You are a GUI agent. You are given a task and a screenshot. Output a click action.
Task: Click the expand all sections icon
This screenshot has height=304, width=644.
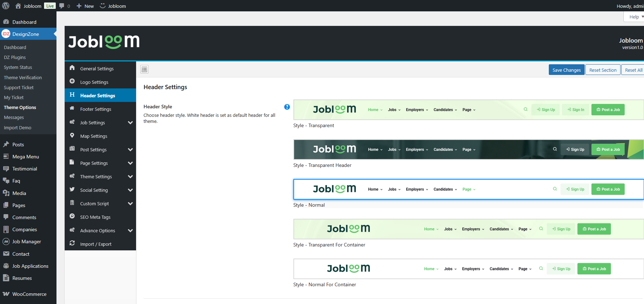tap(144, 69)
